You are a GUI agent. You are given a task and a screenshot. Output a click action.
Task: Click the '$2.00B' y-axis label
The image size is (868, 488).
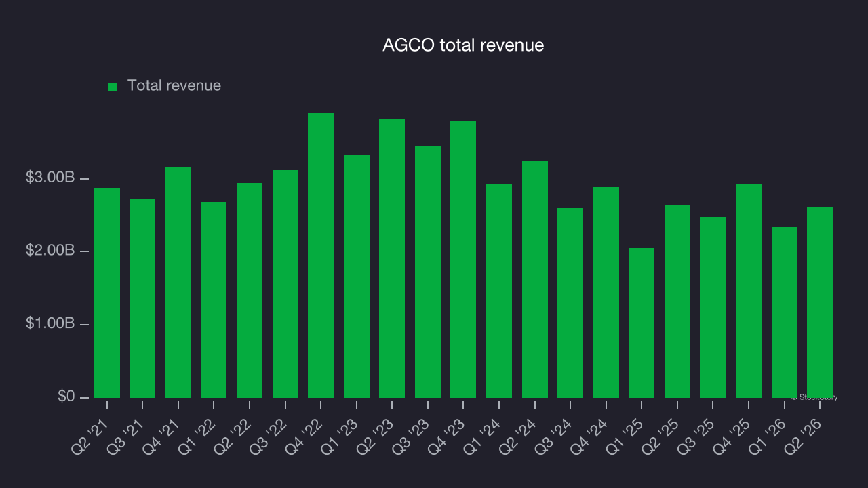coord(50,251)
